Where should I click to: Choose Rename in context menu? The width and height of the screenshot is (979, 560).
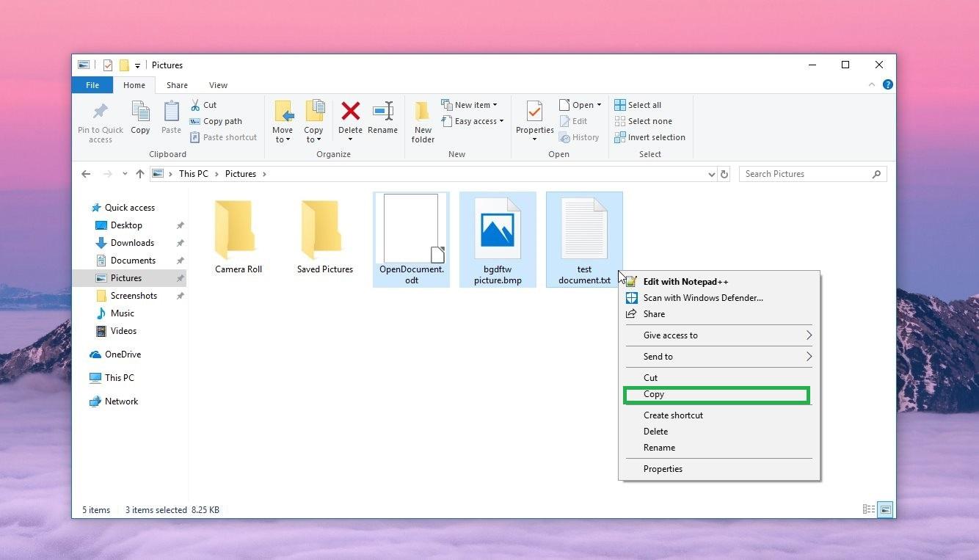tap(719, 448)
